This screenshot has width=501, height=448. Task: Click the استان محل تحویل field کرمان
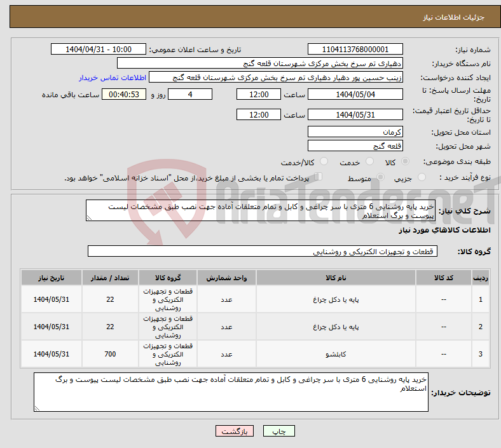[x=355, y=132]
